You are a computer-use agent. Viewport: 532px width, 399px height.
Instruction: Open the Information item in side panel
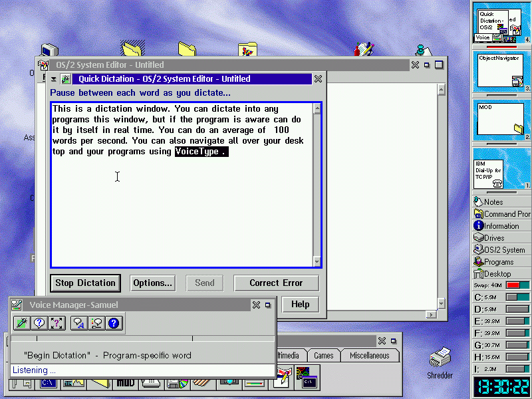pyautogui.click(x=501, y=226)
